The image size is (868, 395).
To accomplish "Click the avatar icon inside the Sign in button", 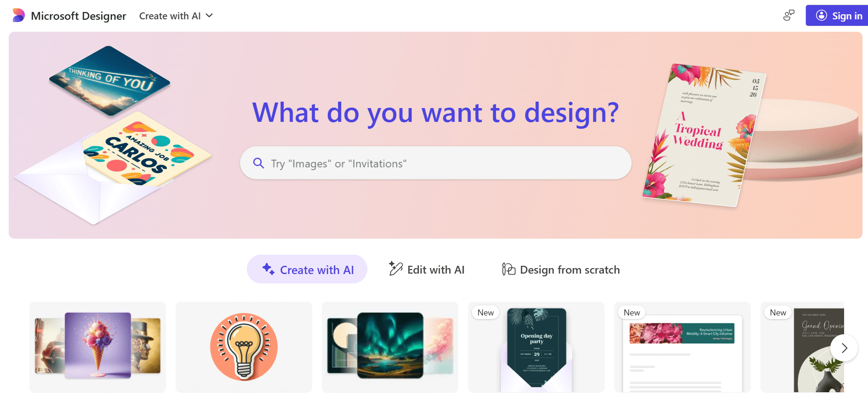I will [x=822, y=15].
